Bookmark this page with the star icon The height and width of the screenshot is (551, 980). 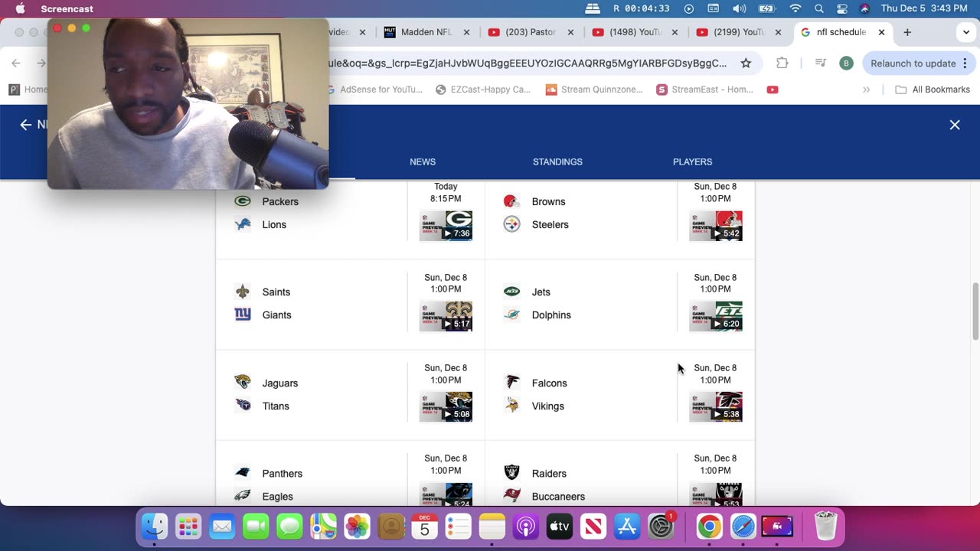pos(746,63)
